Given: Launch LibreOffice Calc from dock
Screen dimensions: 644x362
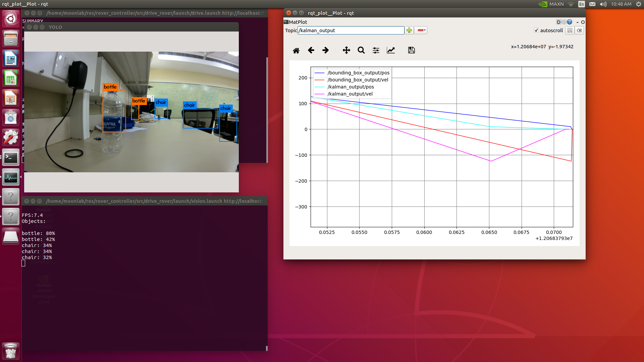Looking at the screenshot, I should pyautogui.click(x=11, y=78).
